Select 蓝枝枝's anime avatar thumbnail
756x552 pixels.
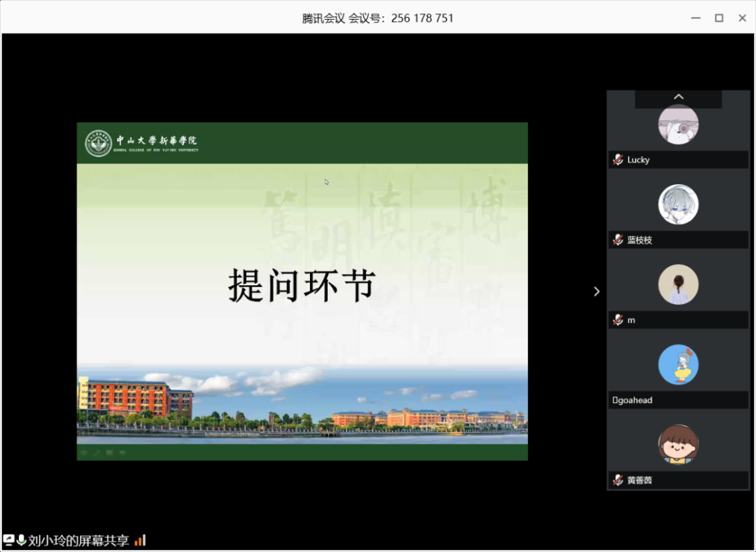[x=678, y=205]
